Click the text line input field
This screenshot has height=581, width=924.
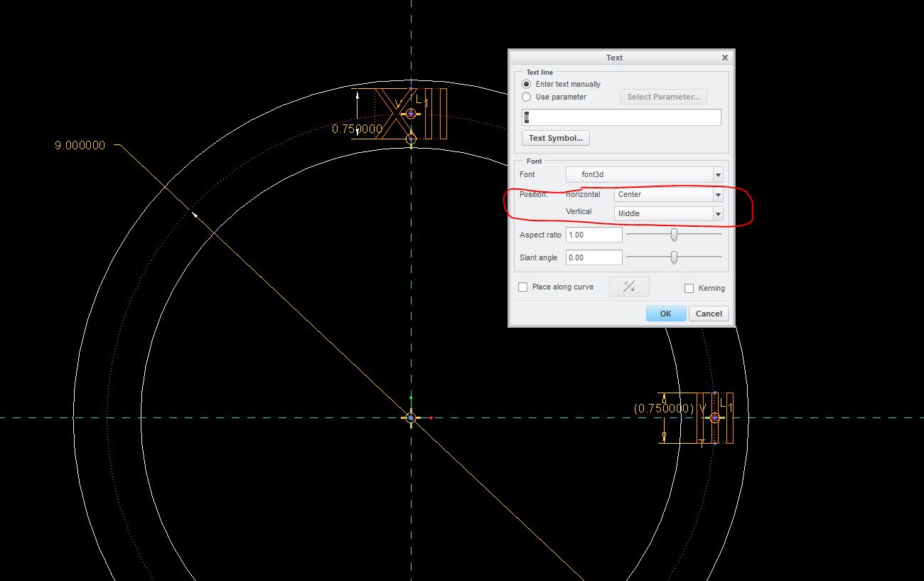(x=621, y=117)
